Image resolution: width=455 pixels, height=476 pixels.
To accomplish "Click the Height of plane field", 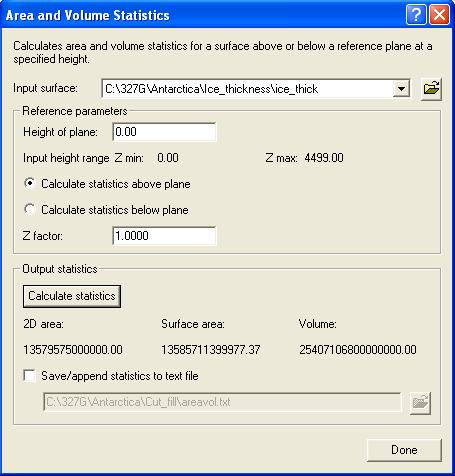I will tap(164, 132).
